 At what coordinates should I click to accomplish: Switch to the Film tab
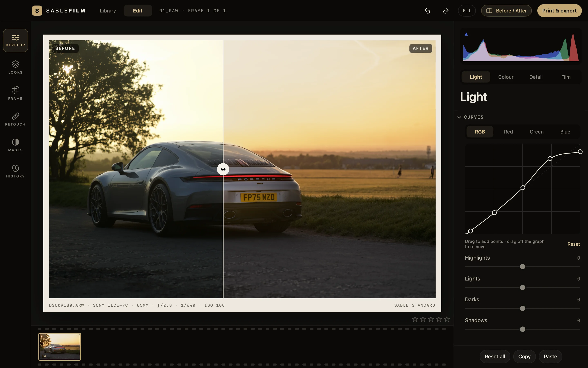point(566,77)
